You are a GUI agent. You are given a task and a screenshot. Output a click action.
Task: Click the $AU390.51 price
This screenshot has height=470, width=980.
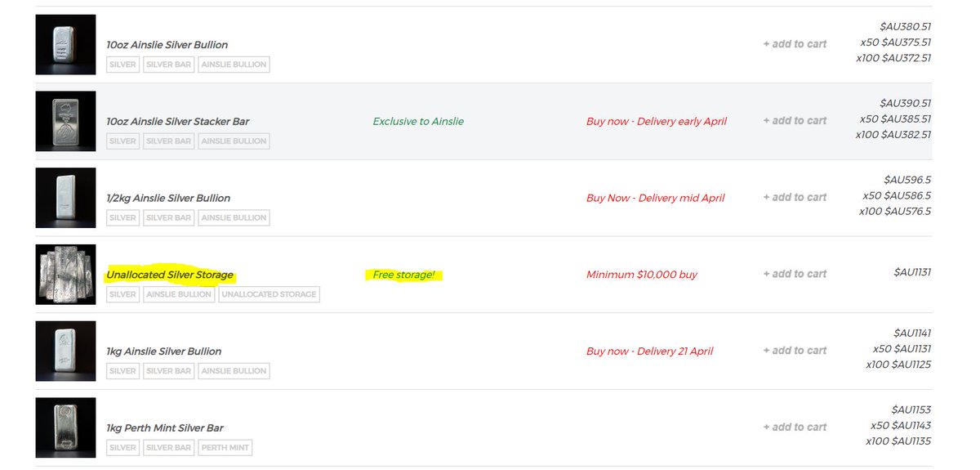tap(905, 104)
